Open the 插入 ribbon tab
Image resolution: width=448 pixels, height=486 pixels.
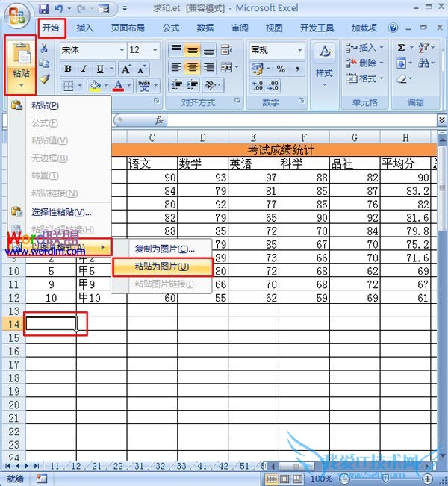[x=84, y=28]
